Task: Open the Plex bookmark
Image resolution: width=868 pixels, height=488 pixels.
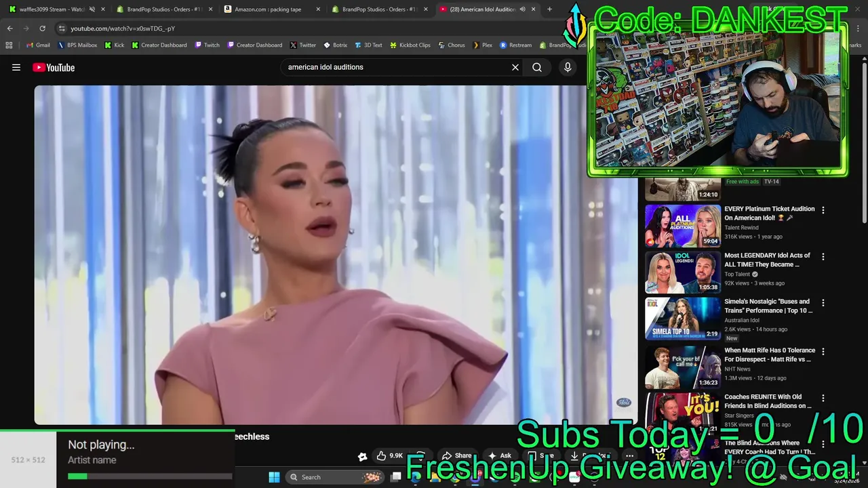Action: pyautogui.click(x=483, y=45)
